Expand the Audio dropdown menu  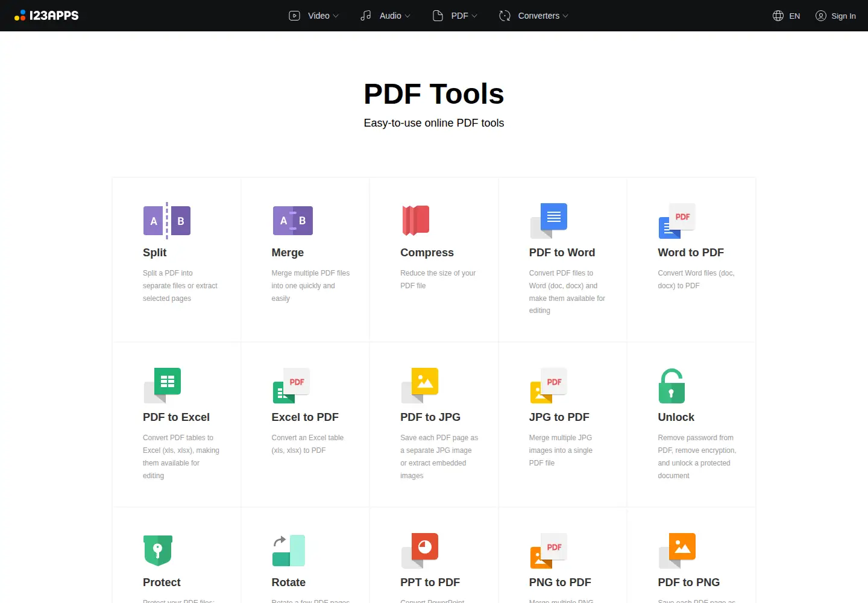[385, 16]
